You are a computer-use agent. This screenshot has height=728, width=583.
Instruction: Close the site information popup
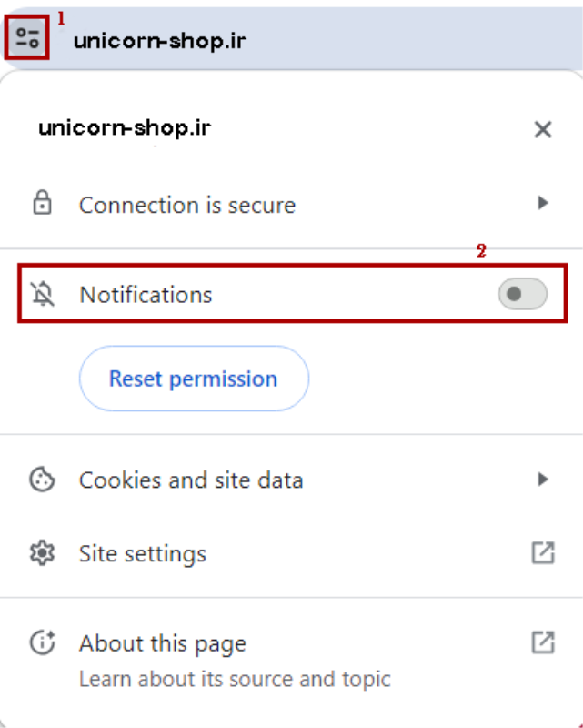[543, 130]
